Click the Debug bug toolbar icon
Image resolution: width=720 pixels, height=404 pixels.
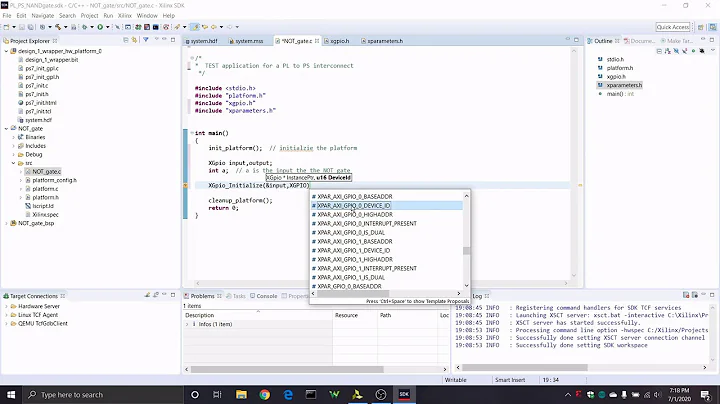[x=84, y=27]
